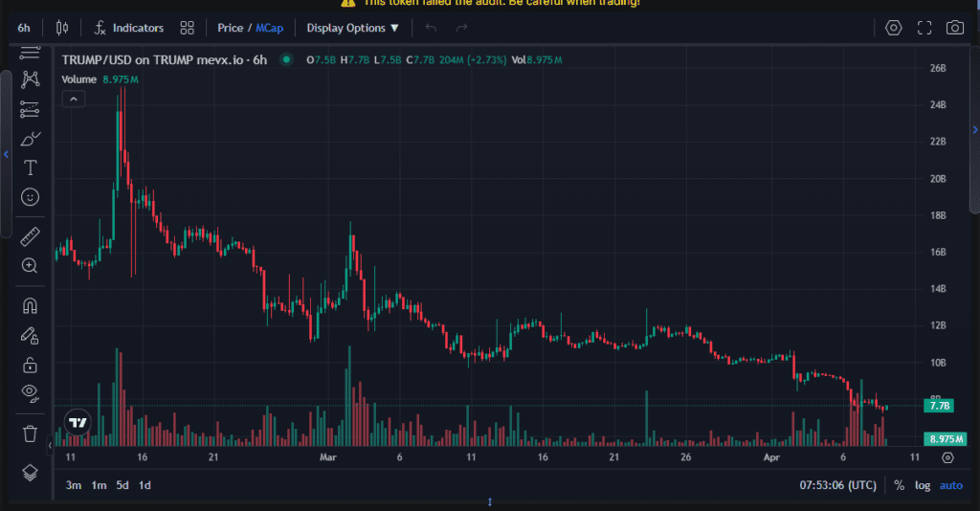980x511 pixels.
Task: Select the trend line drawing tool
Action: tap(30, 53)
